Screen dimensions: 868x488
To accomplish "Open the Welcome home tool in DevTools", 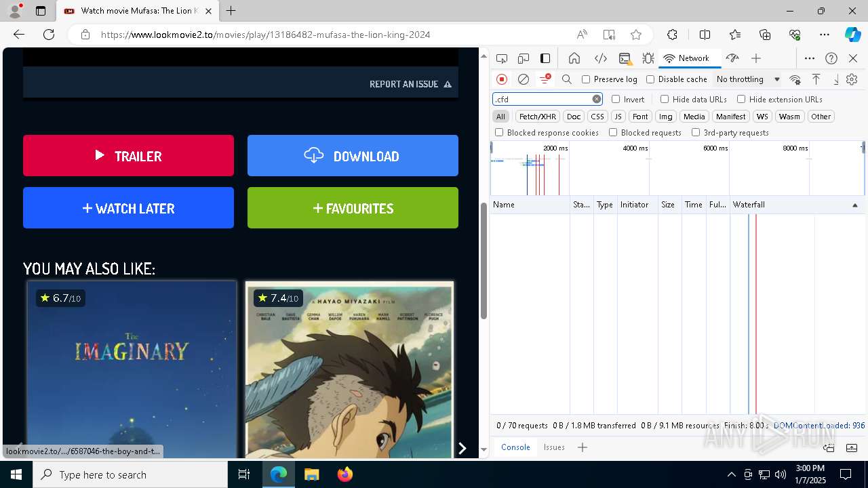I will [574, 58].
